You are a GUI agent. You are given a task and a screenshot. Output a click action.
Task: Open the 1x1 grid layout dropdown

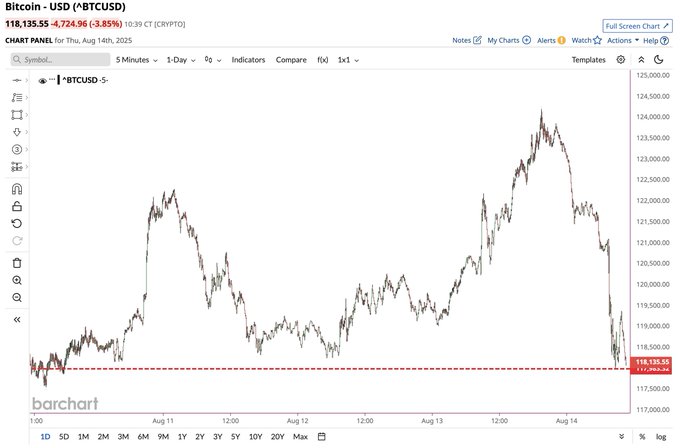point(348,60)
